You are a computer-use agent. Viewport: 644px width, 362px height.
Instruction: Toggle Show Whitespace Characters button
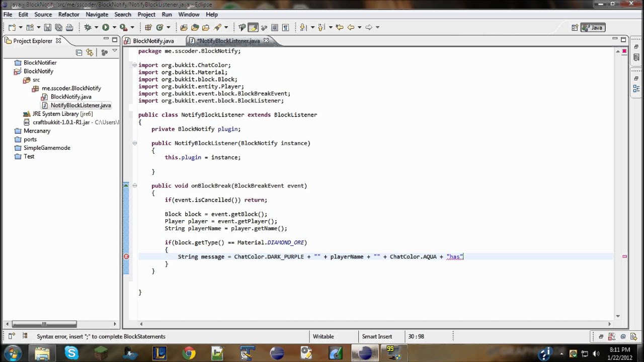pos(285,28)
